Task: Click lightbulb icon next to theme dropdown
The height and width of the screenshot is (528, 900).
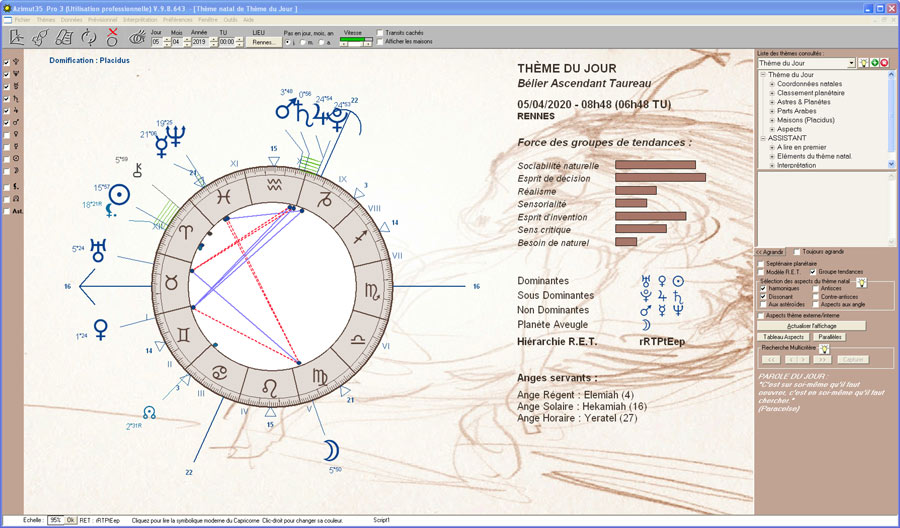Action: pyautogui.click(x=863, y=63)
